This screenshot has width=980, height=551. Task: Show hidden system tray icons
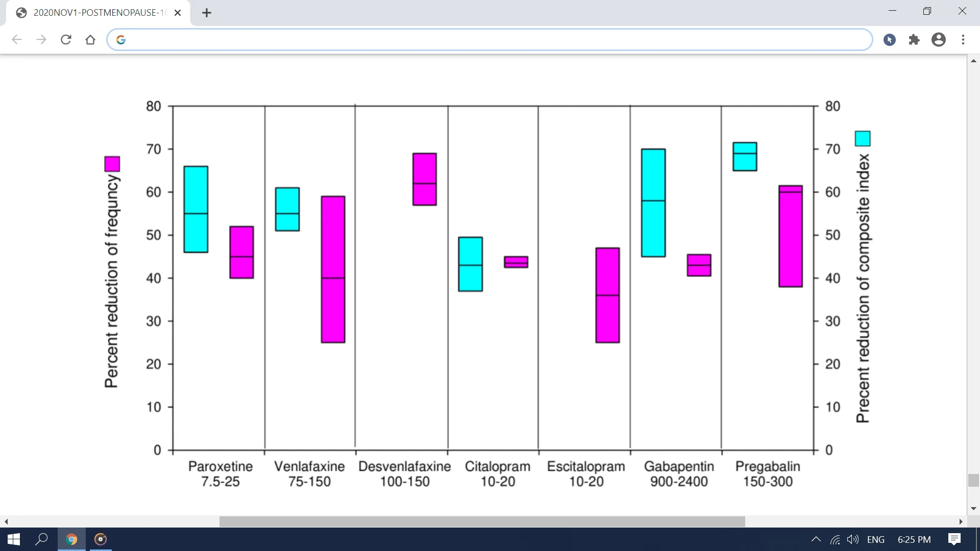[816, 539]
